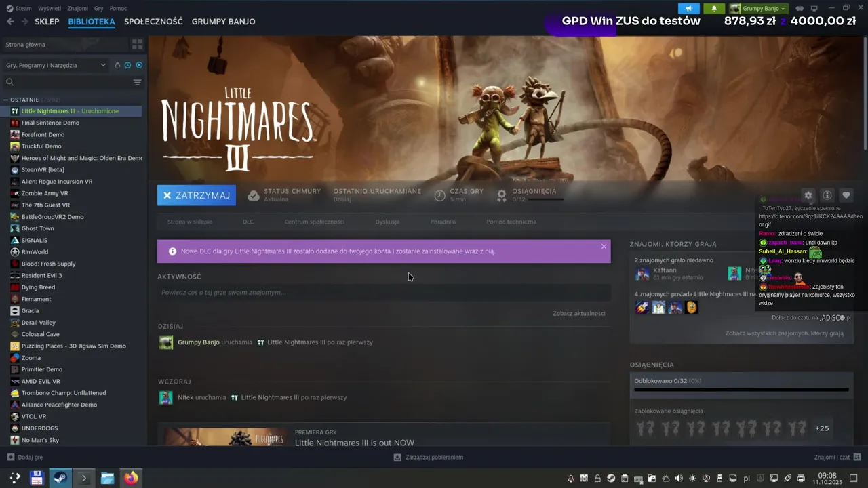
Task: Open the GRUMPY BANJO profile tab
Action: tap(223, 22)
